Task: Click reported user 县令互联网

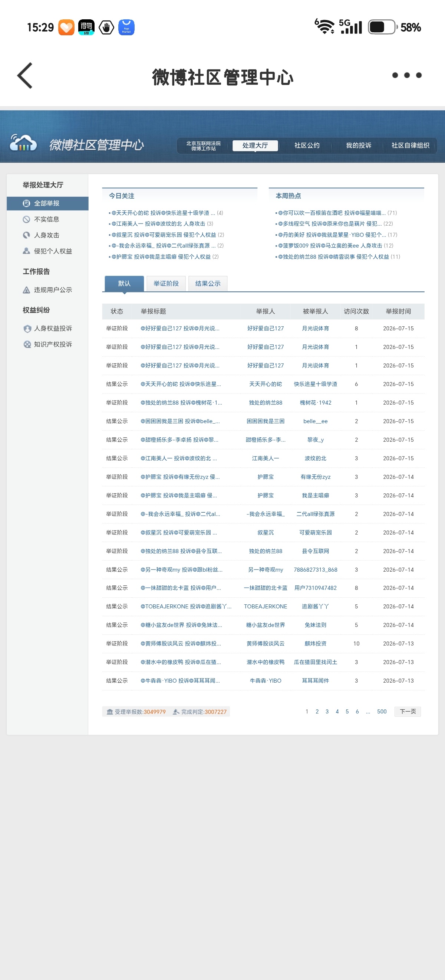Action: [x=316, y=551]
